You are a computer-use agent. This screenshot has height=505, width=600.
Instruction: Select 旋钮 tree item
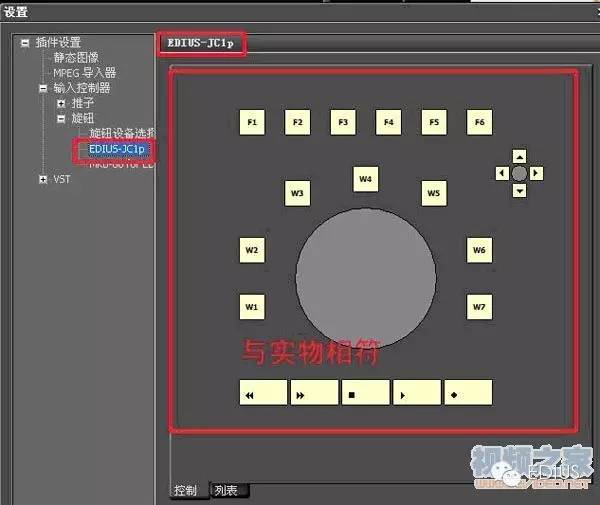pyautogui.click(x=83, y=118)
